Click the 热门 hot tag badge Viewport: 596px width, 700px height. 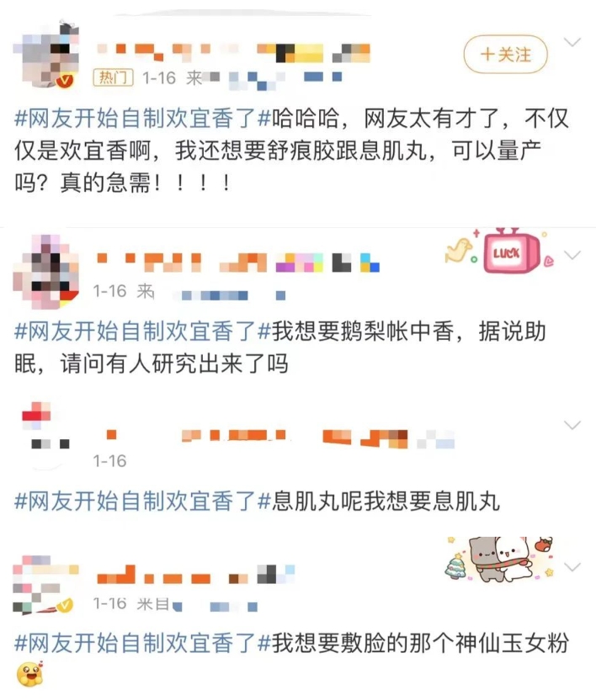point(114,77)
